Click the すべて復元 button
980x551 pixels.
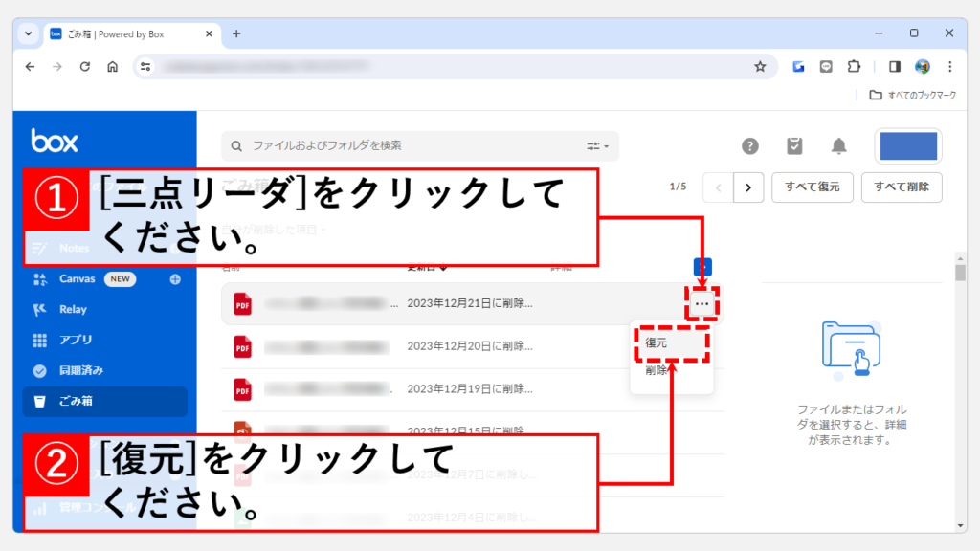point(813,187)
